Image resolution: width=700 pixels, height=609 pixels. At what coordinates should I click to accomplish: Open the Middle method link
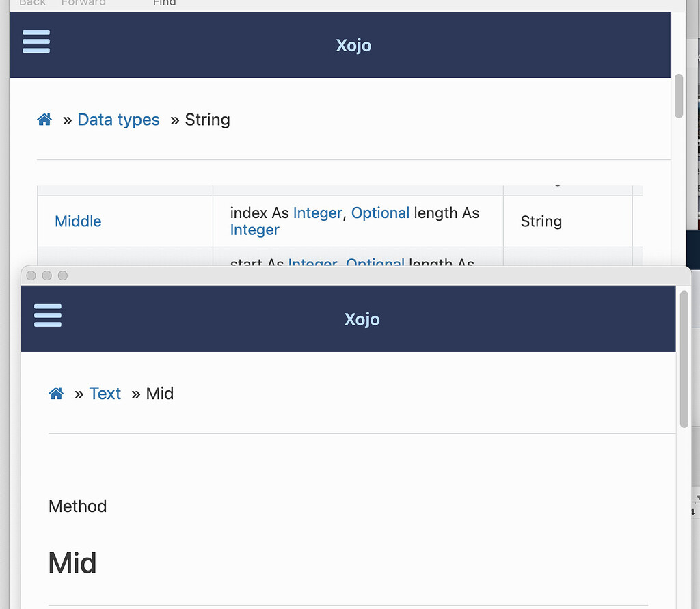(x=78, y=221)
